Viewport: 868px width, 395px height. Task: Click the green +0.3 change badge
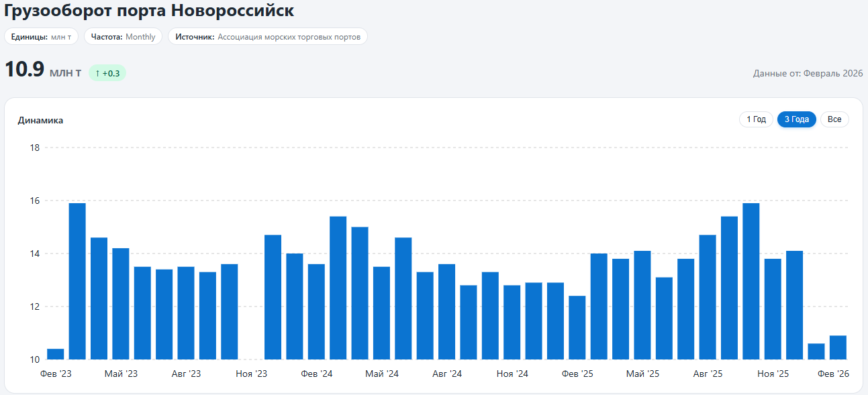(x=107, y=73)
